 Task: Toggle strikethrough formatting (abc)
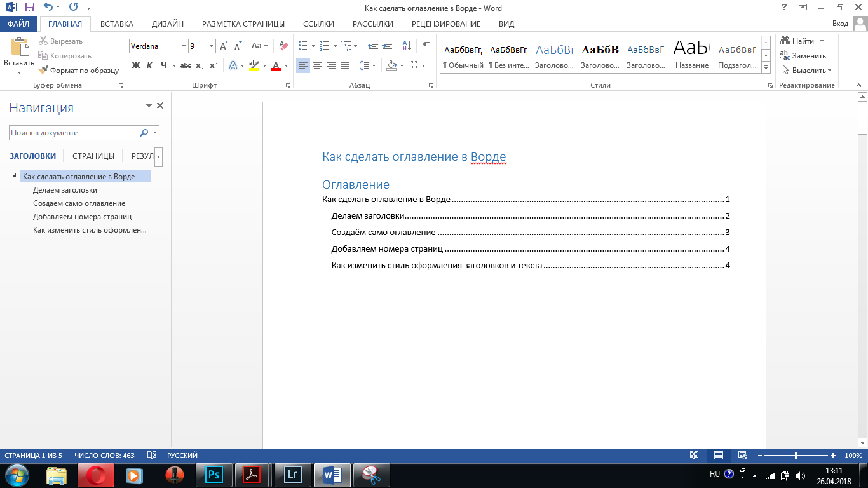click(x=185, y=65)
